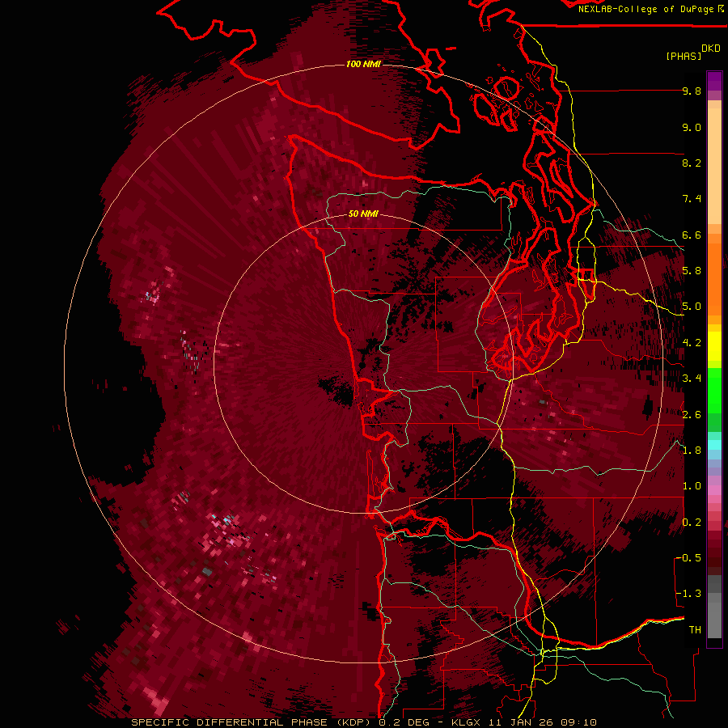Click the 0.2 scale value
Screen dimensions: 728x728
coord(692,523)
